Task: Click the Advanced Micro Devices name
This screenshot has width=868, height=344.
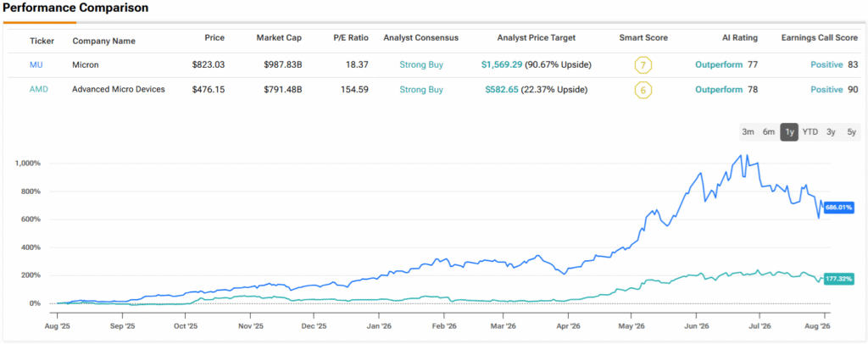Action: pyautogui.click(x=119, y=89)
